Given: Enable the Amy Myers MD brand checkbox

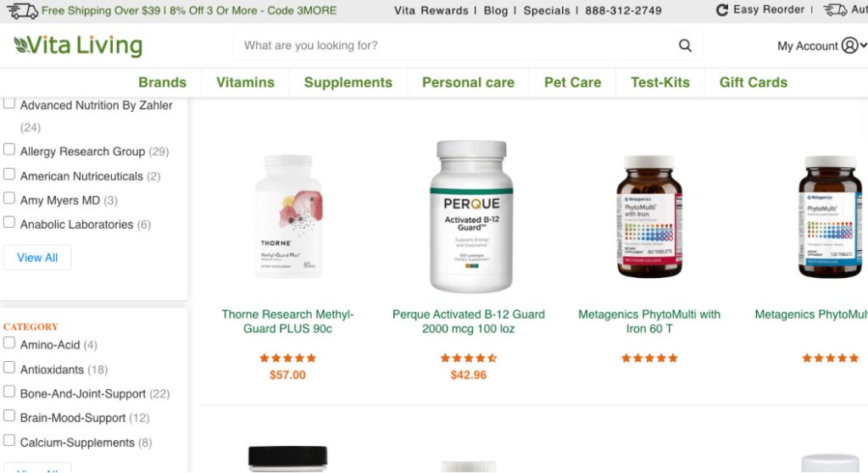Looking at the screenshot, I should (x=9, y=198).
